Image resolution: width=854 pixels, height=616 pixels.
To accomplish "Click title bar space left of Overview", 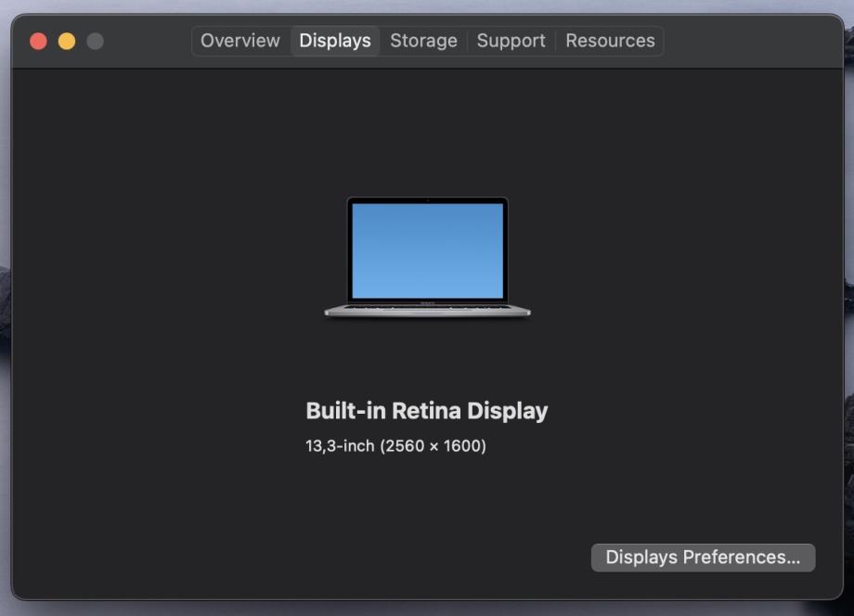I will 149,41.
